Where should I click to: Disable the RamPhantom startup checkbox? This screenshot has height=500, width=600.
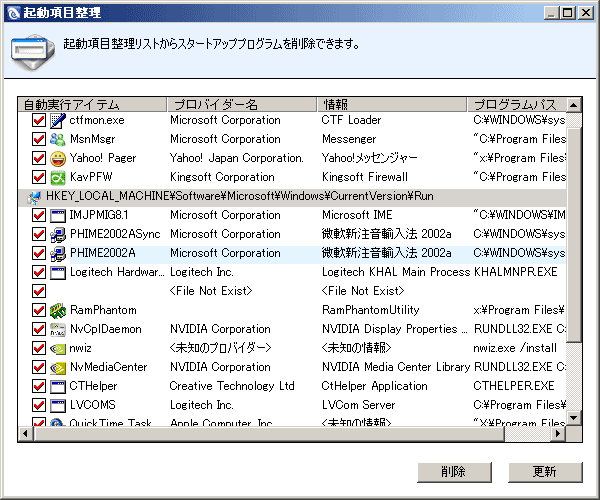(x=39, y=310)
